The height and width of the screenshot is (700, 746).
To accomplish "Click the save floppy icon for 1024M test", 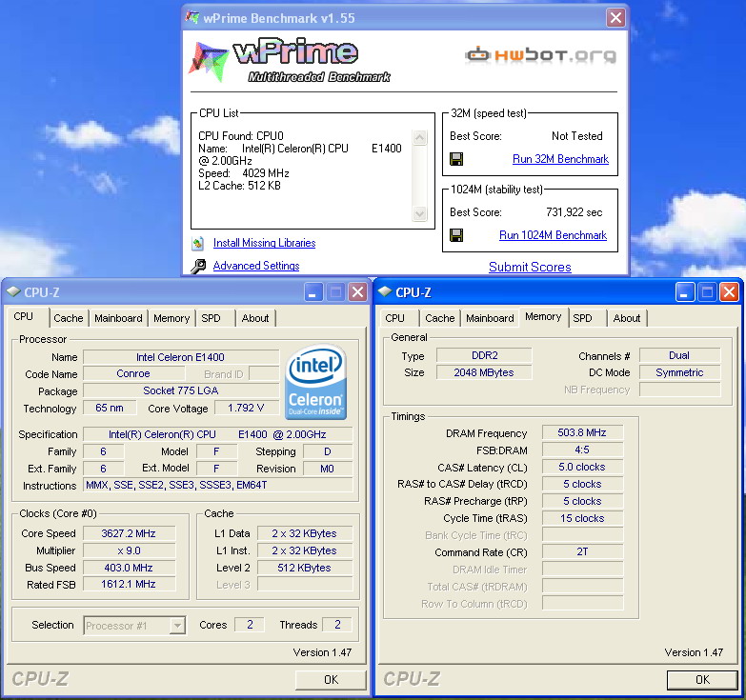I will [x=456, y=235].
